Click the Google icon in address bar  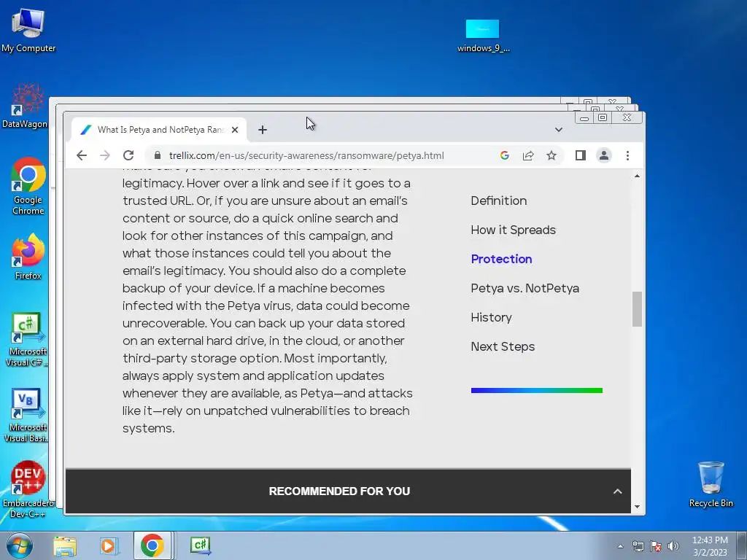(505, 155)
